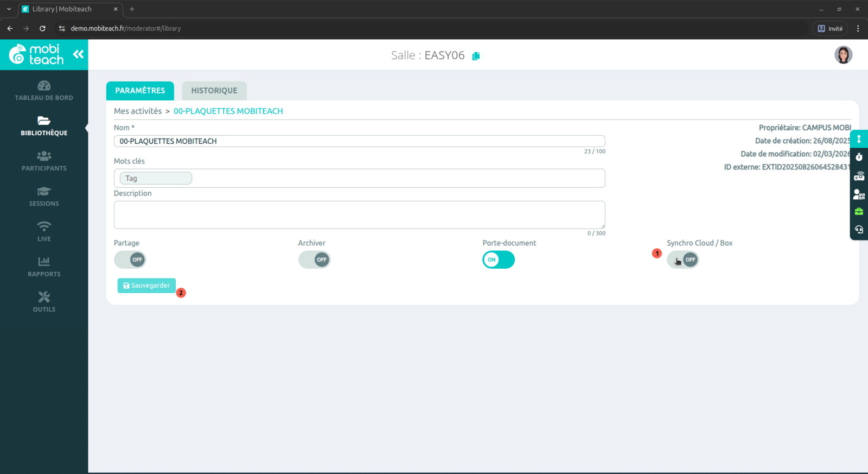
Task: Open the user profile avatar
Action: pos(843,55)
